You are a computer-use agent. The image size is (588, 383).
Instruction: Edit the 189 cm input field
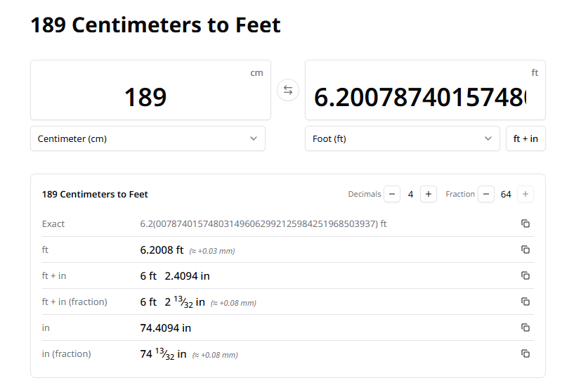[x=151, y=90]
